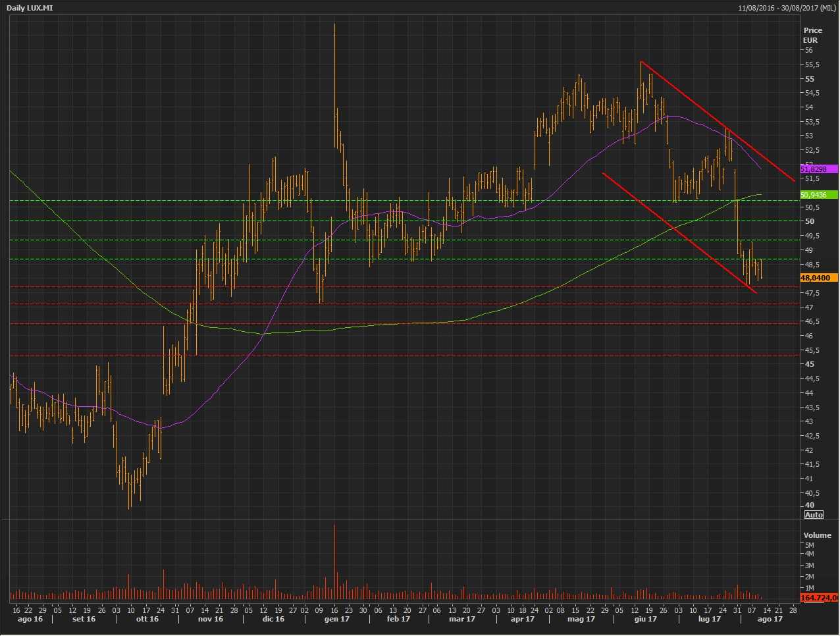
Task: Click the Volume axis label
Action: click(x=817, y=535)
